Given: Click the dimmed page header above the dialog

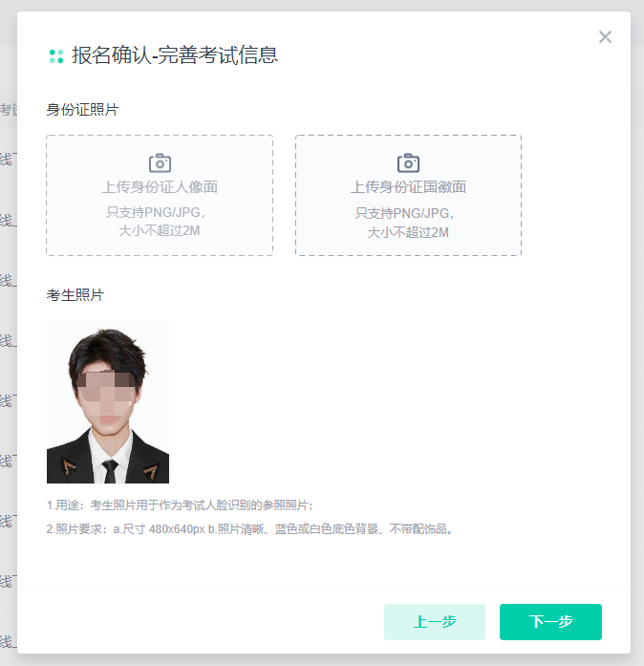Looking at the screenshot, I should coord(322,5).
